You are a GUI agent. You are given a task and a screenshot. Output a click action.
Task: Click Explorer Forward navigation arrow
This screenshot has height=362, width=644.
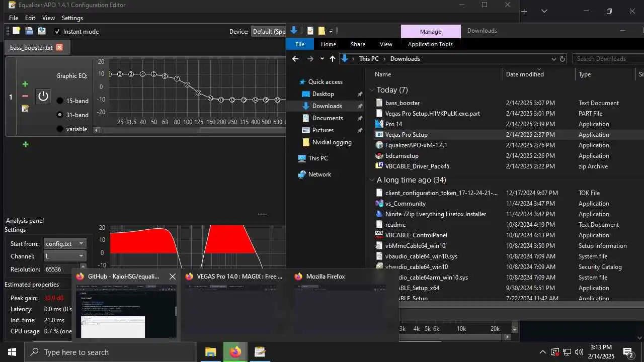pyautogui.click(x=310, y=59)
